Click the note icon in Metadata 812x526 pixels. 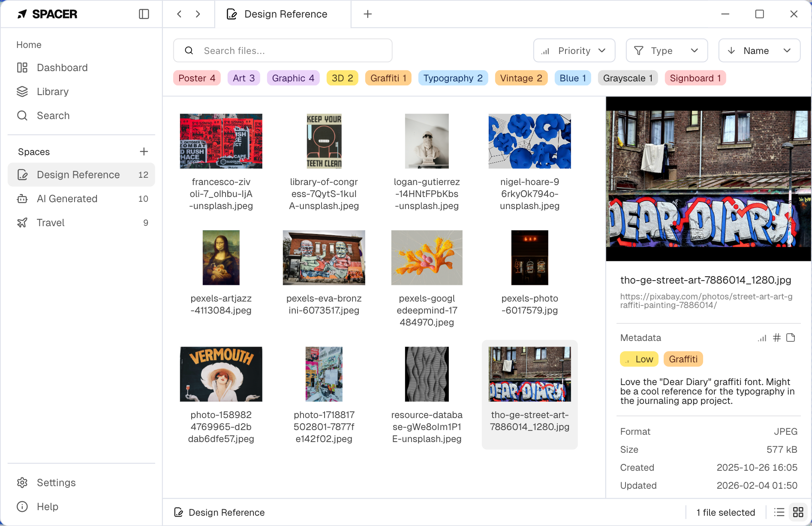click(791, 338)
